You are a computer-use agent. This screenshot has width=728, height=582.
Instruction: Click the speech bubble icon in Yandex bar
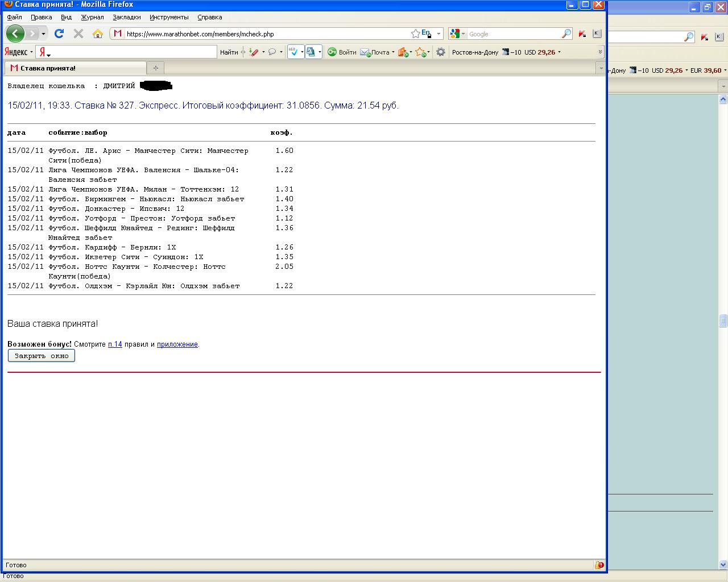tap(272, 52)
